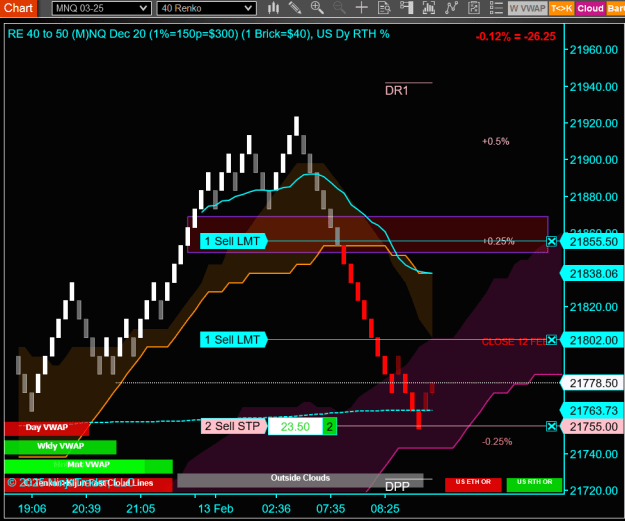The image size is (625, 521).
Task: Select the Chart tab
Action: click(18, 8)
